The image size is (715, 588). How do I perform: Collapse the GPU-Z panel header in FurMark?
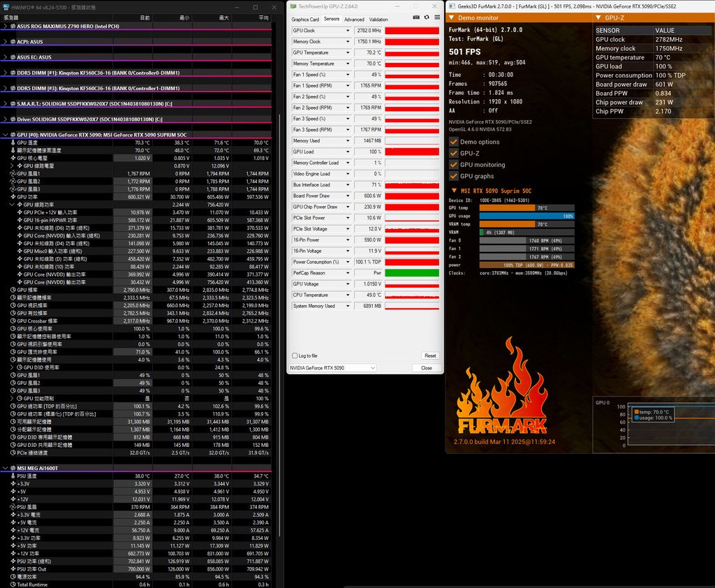[598, 17]
